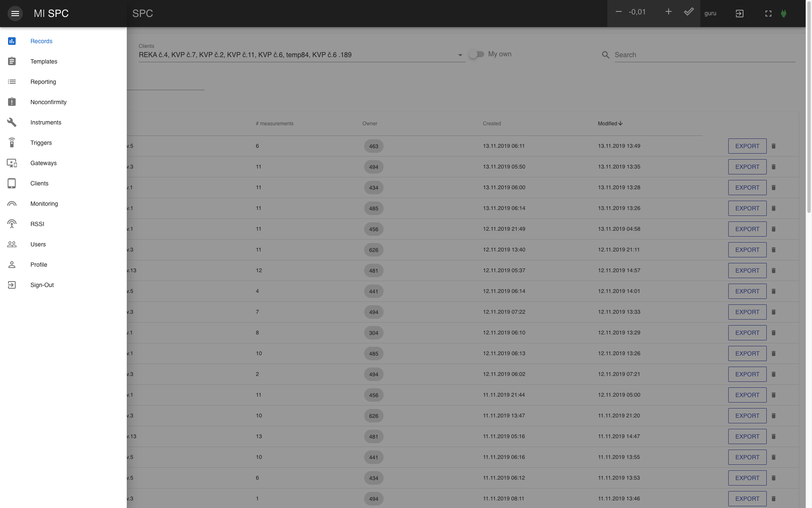Click the Monitoring sidebar icon
Viewport: 812px width, 508px height.
point(11,204)
